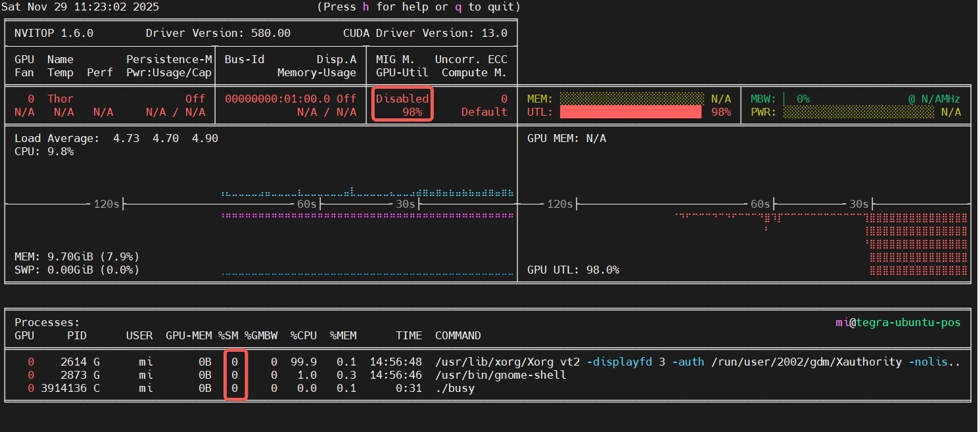Click Driver Version: 580.00 text
This screenshot has width=980, height=432.
pyautogui.click(x=218, y=33)
